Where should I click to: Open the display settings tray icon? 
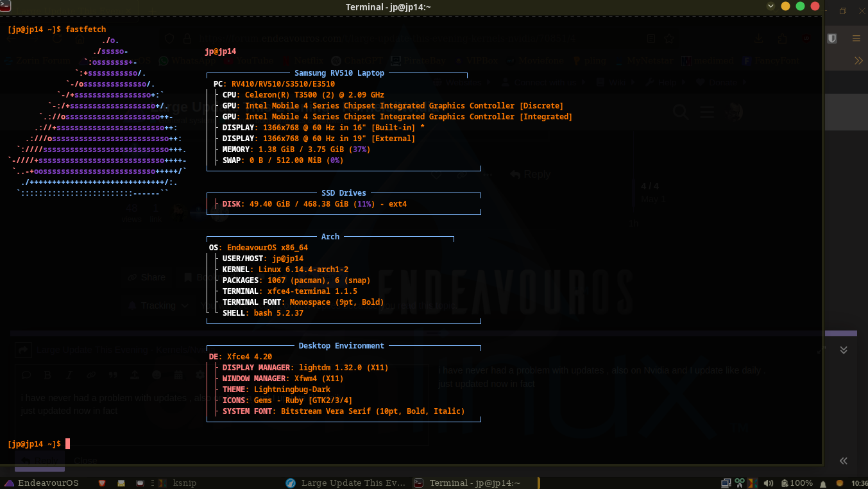(726, 483)
